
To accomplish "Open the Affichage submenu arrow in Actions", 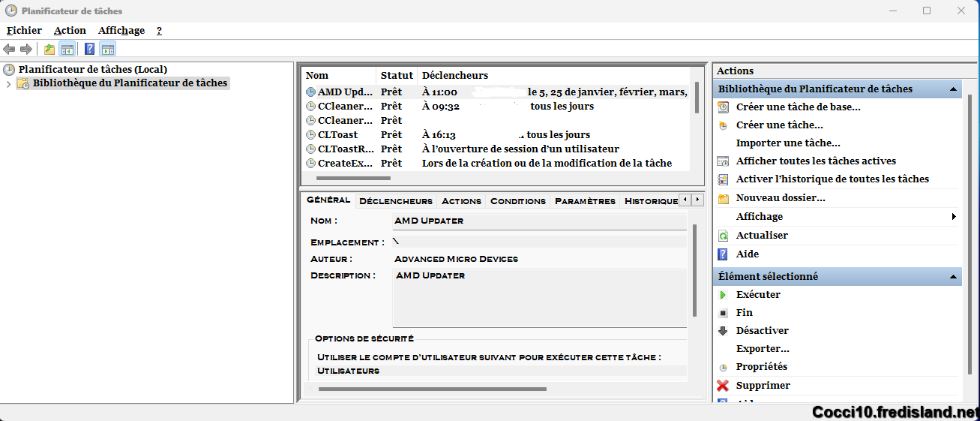I will 954,217.
